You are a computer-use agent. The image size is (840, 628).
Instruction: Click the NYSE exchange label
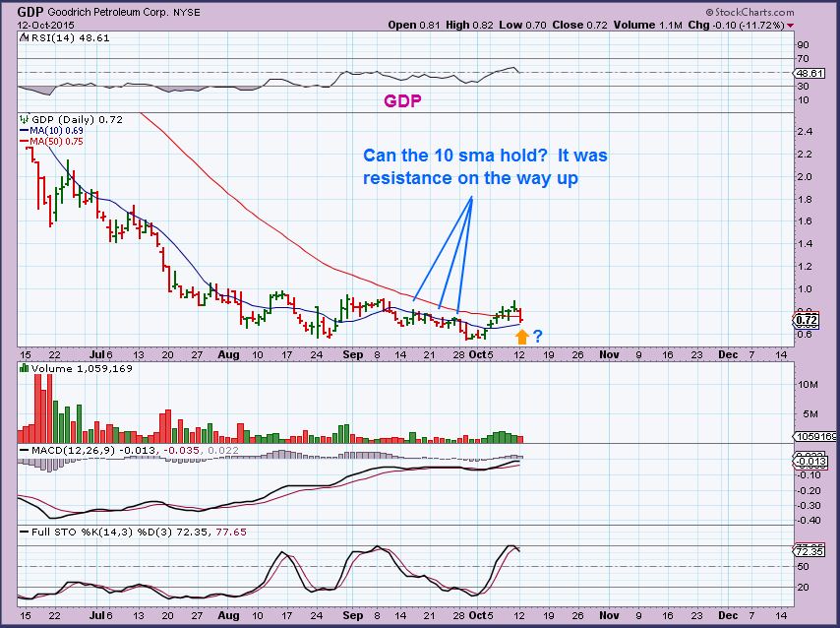coord(188,13)
